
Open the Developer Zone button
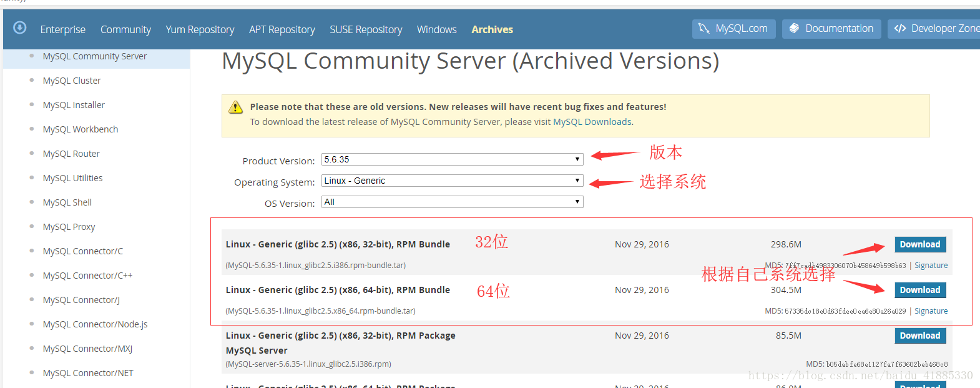(x=934, y=29)
